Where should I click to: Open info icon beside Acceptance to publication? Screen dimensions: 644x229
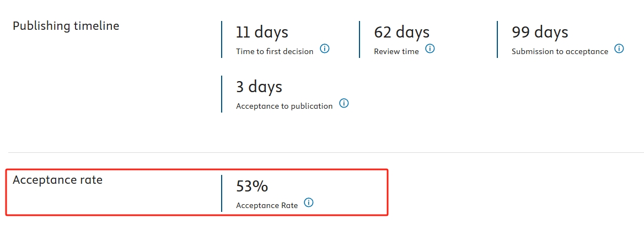tap(344, 103)
